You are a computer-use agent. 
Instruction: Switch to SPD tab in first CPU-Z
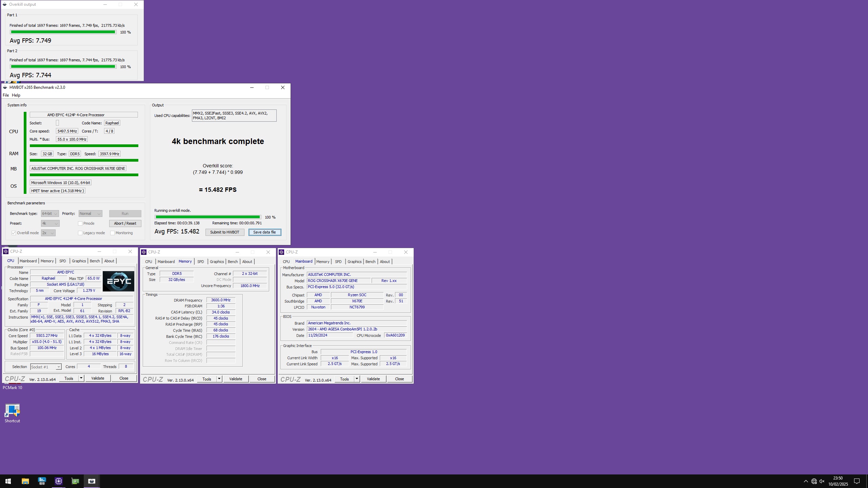(63, 261)
